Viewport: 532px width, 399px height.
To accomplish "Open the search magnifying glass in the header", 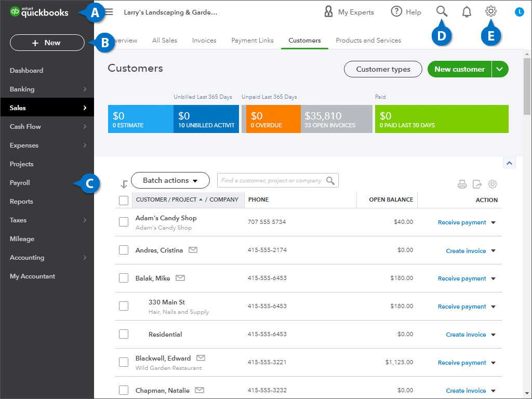I will click(442, 11).
